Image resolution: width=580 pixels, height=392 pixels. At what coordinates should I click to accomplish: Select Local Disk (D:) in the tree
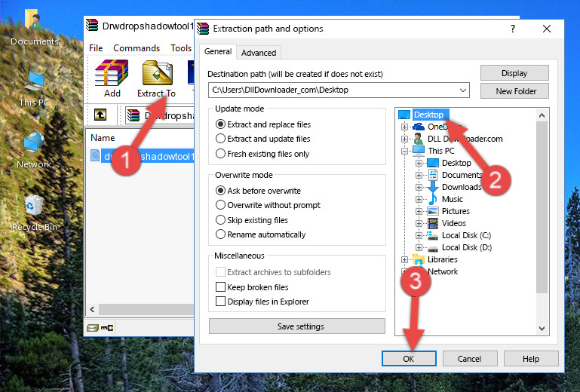(466, 247)
